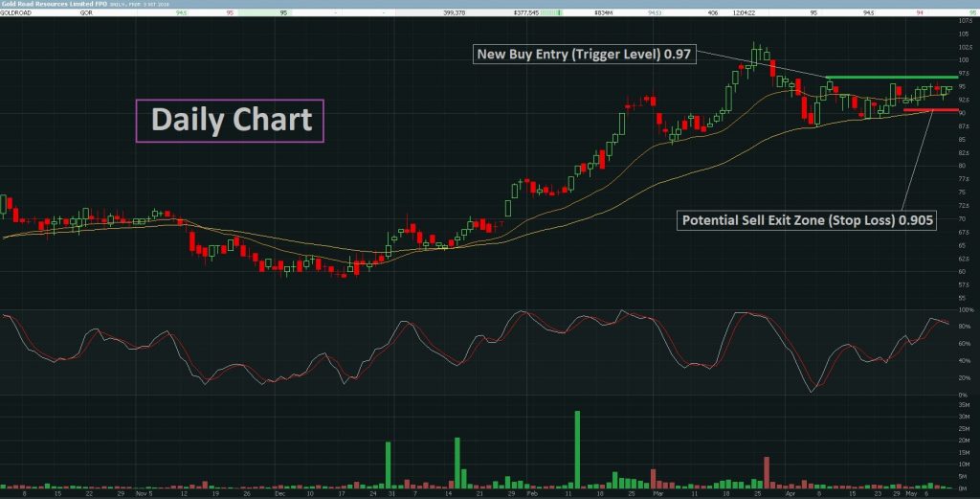Click the $834M market cap cell
The height and width of the screenshot is (499, 980).
(603, 12)
